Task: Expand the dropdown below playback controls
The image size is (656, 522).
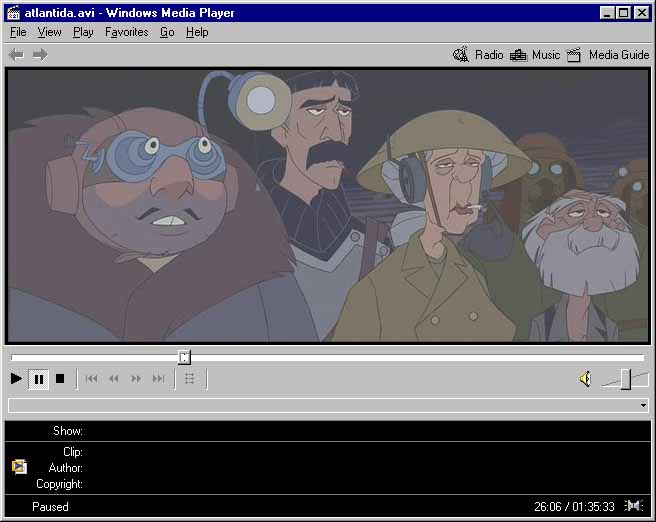Action: pyautogui.click(x=643, y=406)
